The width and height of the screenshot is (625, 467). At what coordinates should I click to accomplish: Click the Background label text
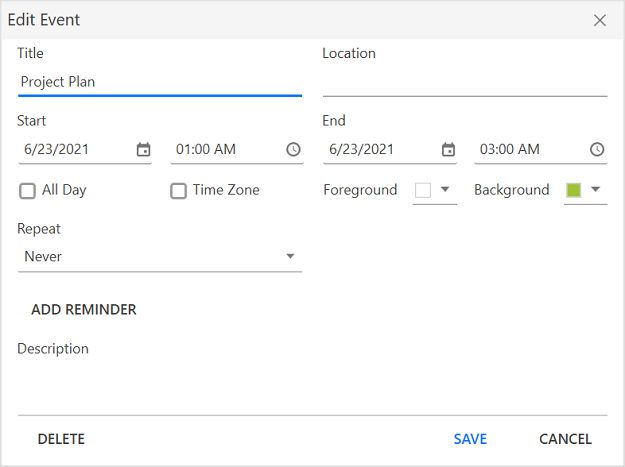512,190
